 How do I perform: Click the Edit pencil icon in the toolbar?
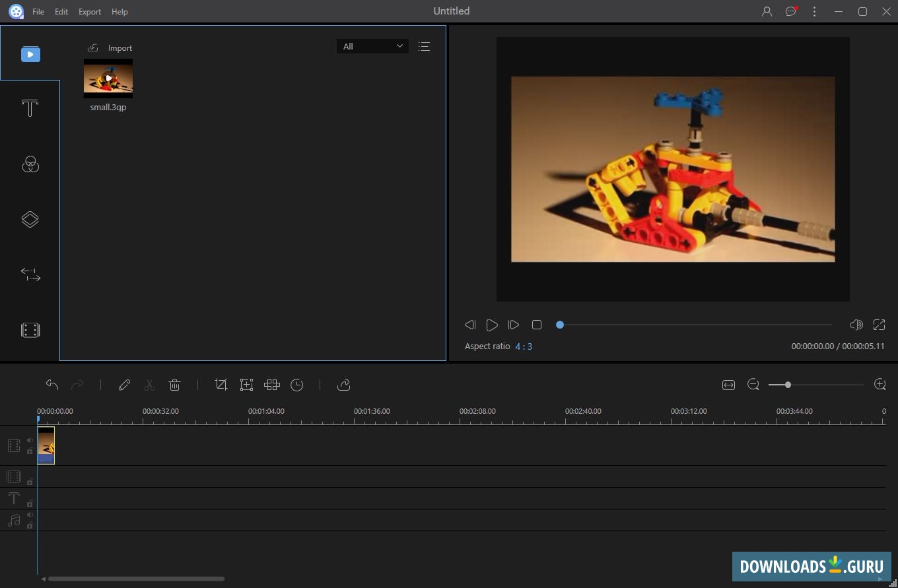tap(125, 385)
